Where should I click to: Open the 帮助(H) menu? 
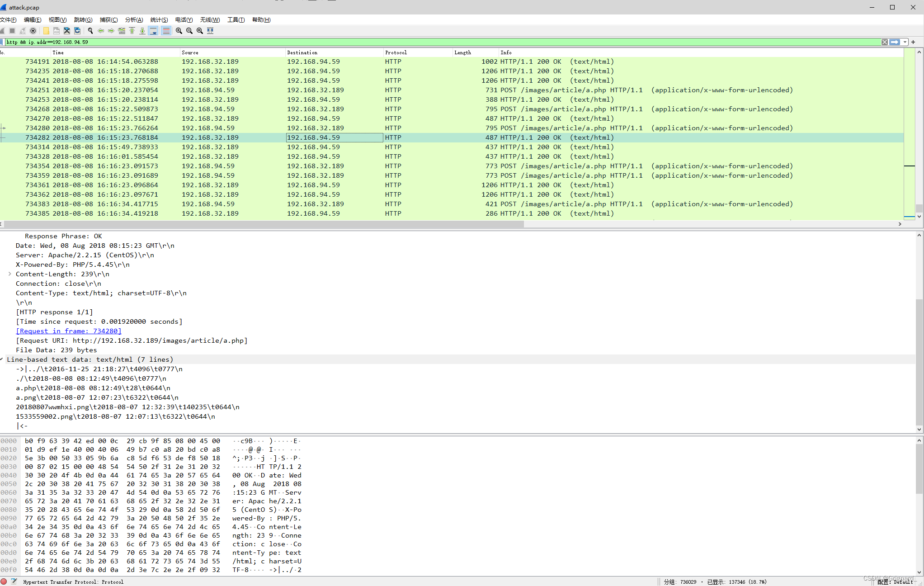pos(261,20)
